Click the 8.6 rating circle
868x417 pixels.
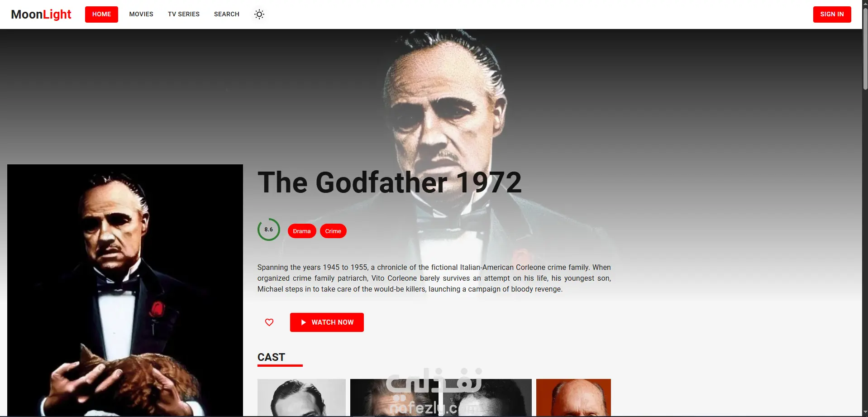(269, 230)
